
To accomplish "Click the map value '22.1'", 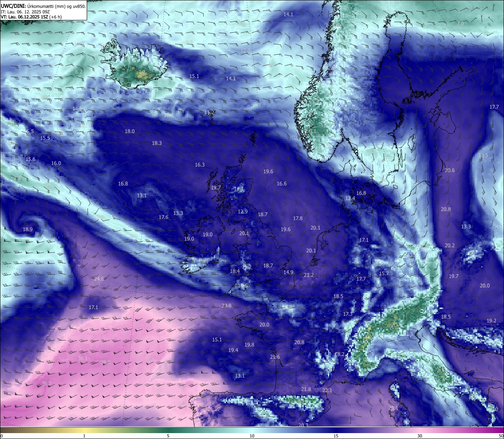I will [x=327, y=391].
